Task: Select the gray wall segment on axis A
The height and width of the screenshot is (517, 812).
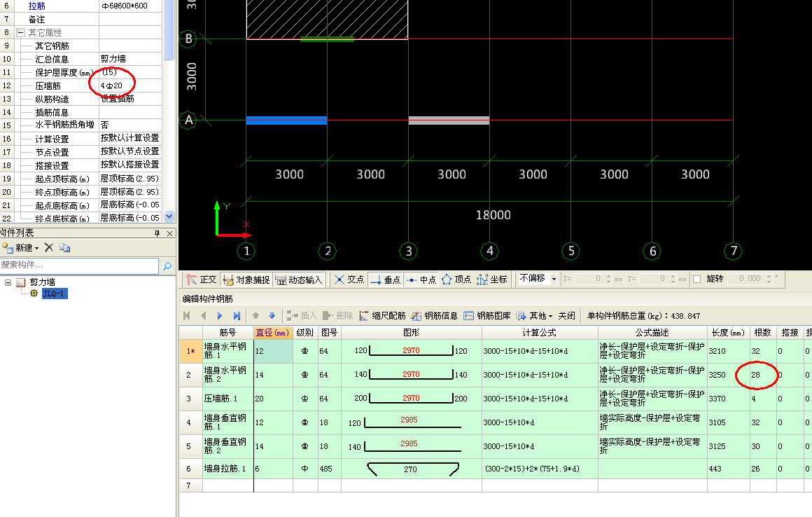Action: coord(449,120)
